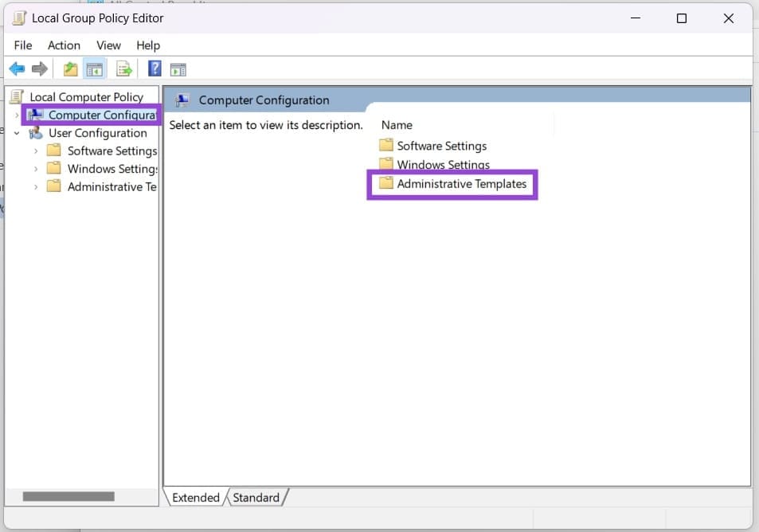Expand the Windows Settings tree branch
The width and height of the screenshot is (759, 532).
(34, 168)
